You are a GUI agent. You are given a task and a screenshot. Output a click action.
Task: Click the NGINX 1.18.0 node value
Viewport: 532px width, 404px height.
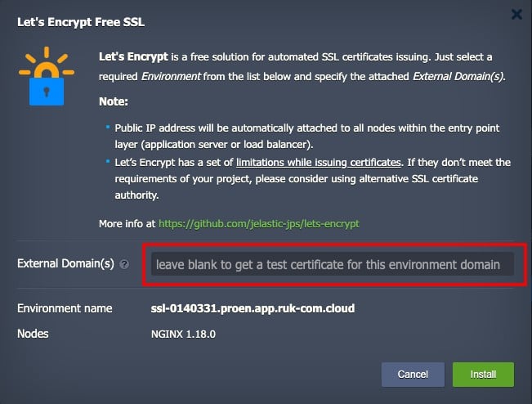pos(183,334)
